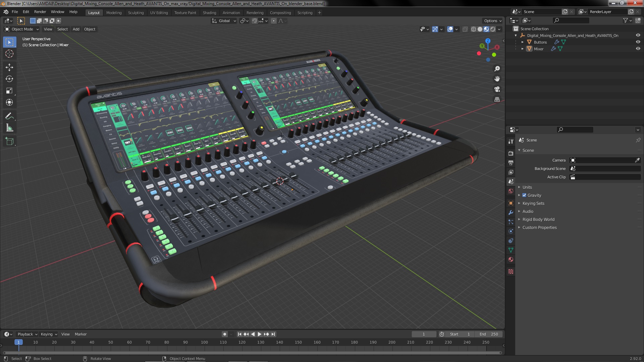This screenshot has width=644, height=362.
Task: Switch to the Shading workspace tab
Action: click(x=209, y=13)
